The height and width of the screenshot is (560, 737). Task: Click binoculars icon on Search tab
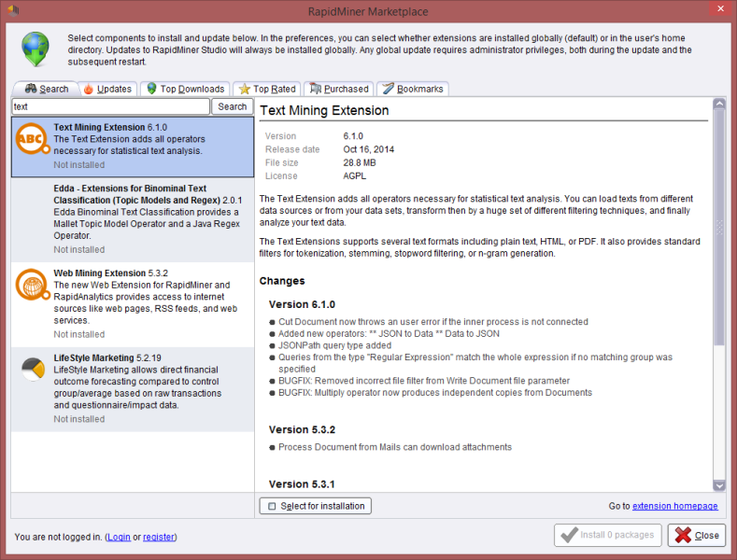point(31,89)
